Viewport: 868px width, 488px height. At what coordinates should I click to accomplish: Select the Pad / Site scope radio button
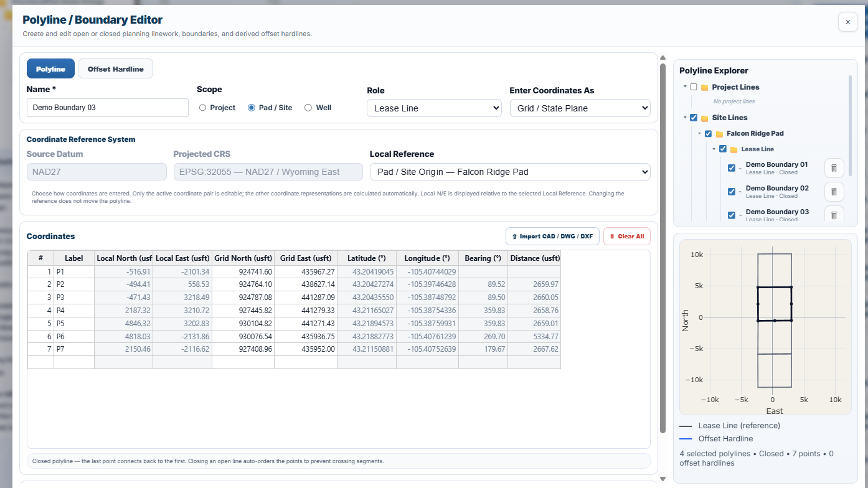point(252,108)
